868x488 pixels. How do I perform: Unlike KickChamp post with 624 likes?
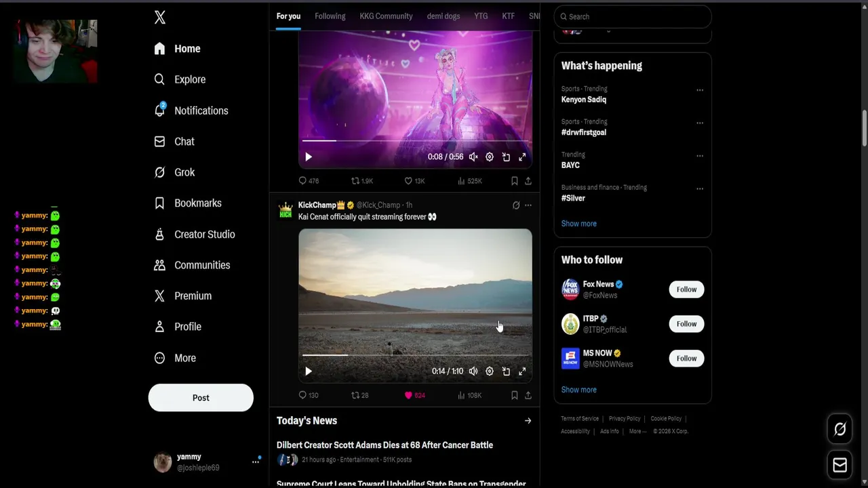click(415, 395)
